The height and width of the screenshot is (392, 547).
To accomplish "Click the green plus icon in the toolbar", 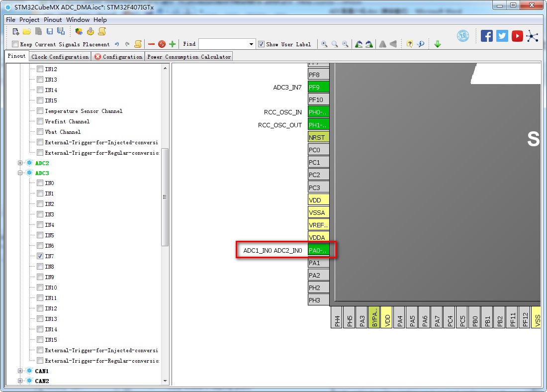I will [172, 44].
